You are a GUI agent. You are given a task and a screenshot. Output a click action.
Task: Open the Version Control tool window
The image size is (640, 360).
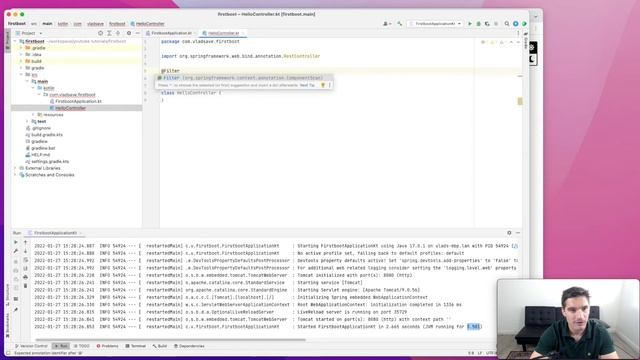click(31, 346)
